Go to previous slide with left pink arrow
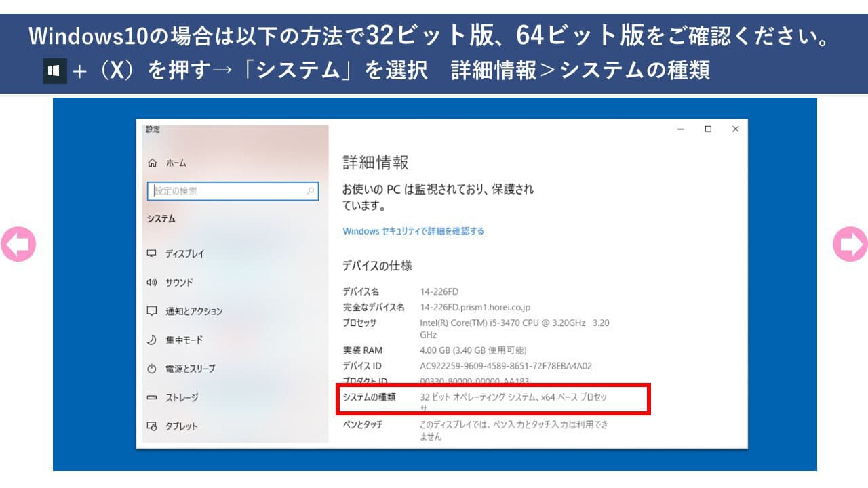868x488 pixels. pos(18,244)
